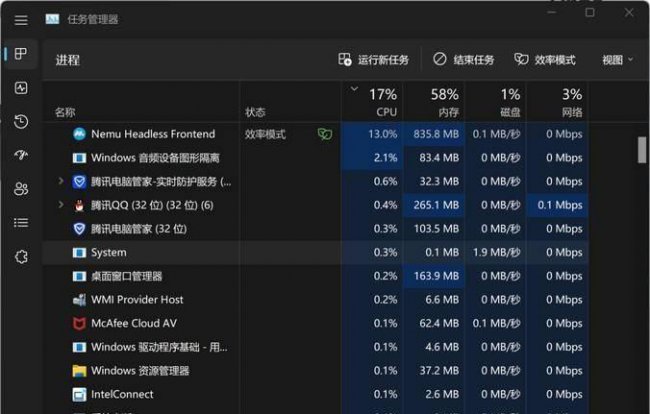Click the 腾讯QQ penguin icon
Viewport: 650px width, 414px height.
coord(79,206)
